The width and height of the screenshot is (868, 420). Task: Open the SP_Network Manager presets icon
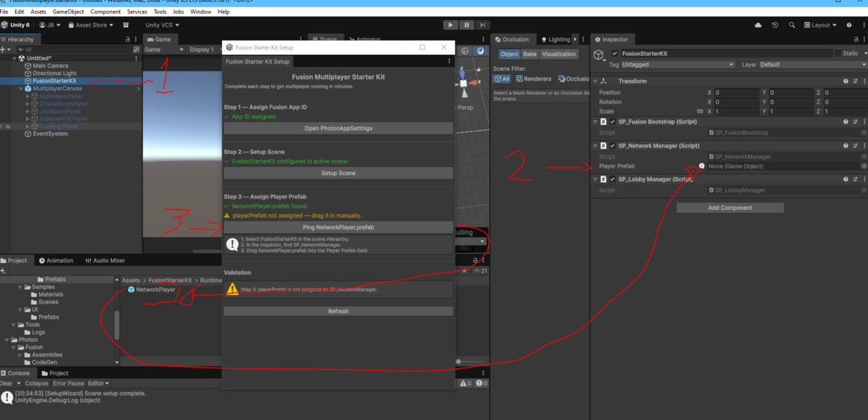[854, 146]
